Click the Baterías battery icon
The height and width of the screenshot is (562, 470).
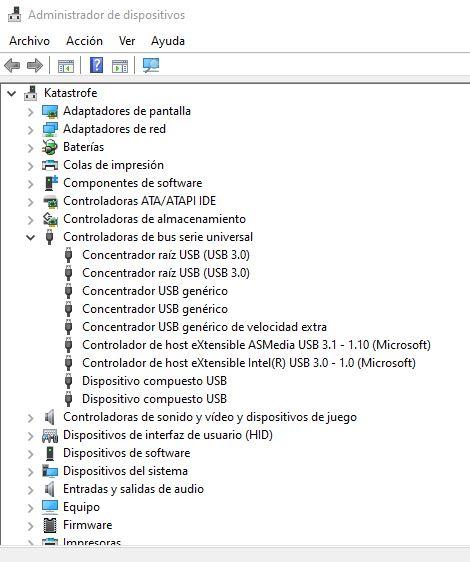pos(50,147)
